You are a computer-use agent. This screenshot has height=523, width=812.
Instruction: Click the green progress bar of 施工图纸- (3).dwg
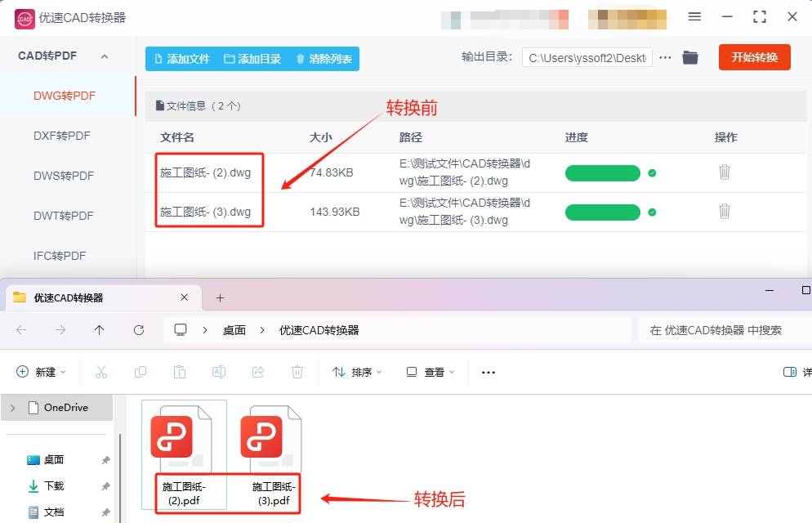click(602, 212)
